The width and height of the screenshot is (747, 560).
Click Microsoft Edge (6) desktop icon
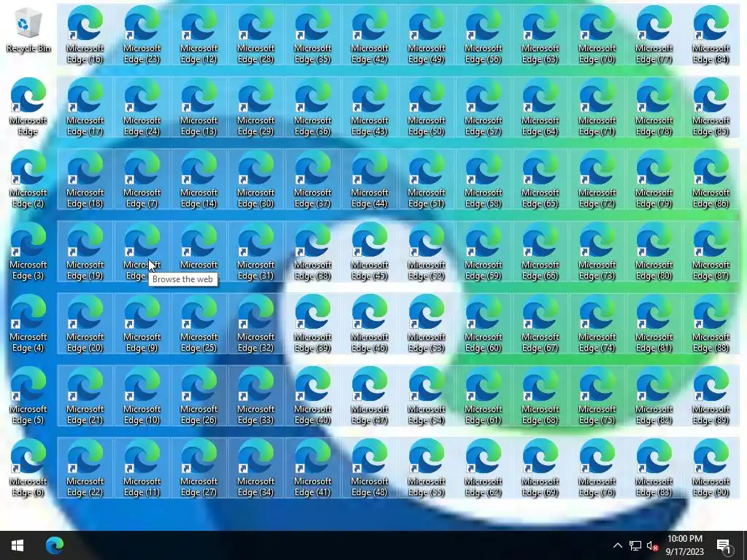[28, 468]
